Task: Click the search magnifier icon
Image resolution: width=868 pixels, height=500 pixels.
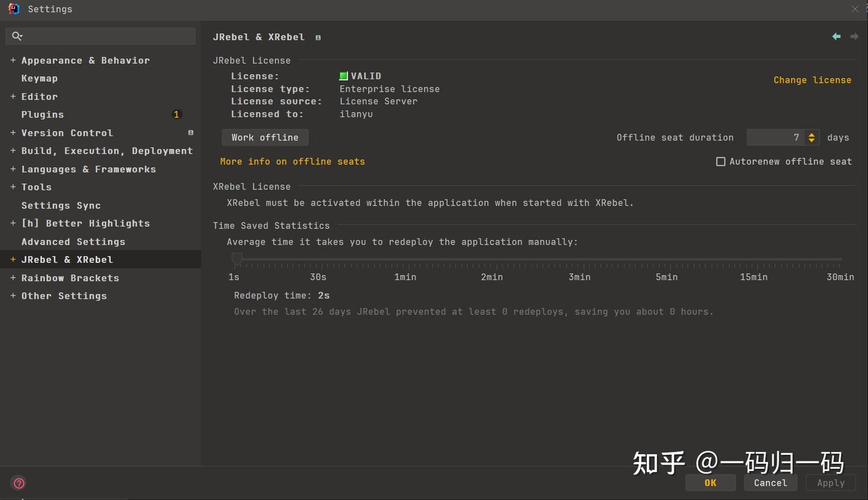Action: click(17, 36)
